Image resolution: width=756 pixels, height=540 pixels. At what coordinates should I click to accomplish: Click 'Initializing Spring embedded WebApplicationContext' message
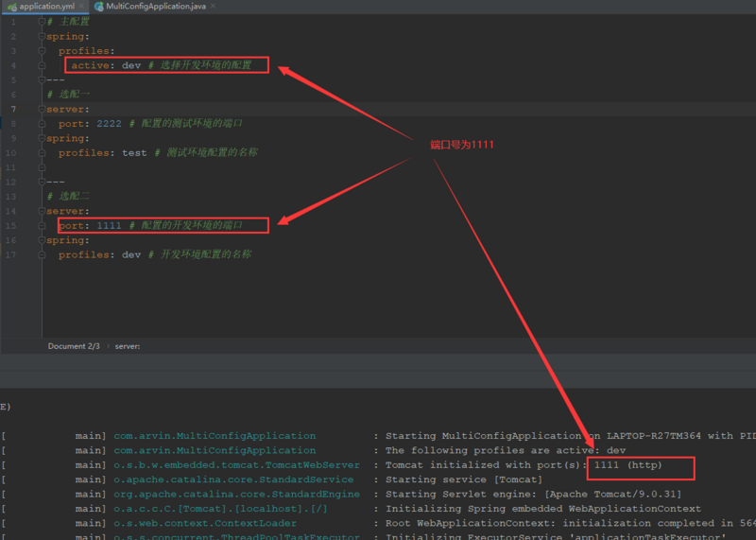542,509
